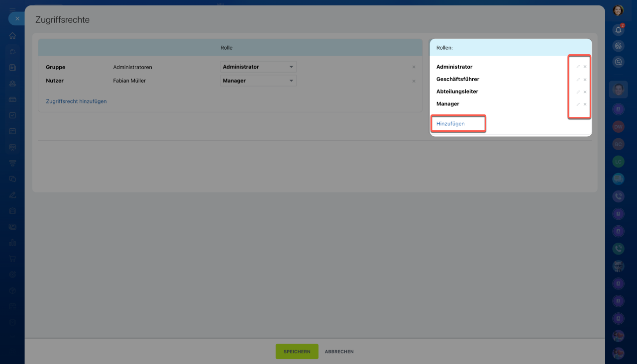Select the Manager role name in Rollen list
Viewport: 637px width, 364px height.
448,104
